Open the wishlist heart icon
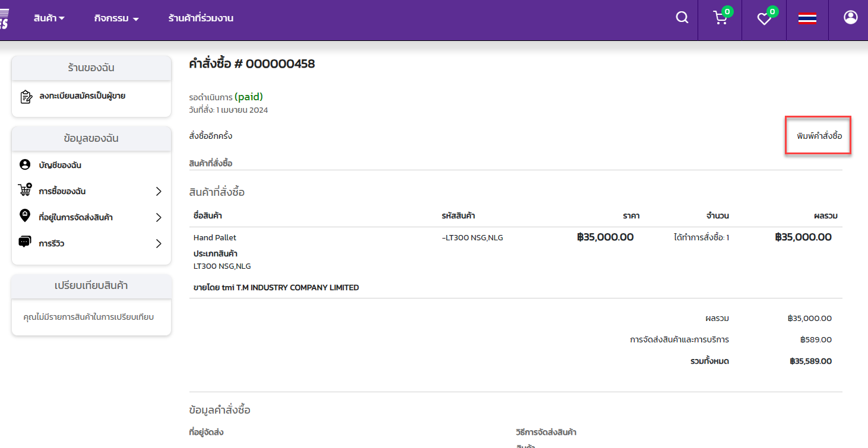This screenshot has width=868, height=448. [x=764, y=19]
